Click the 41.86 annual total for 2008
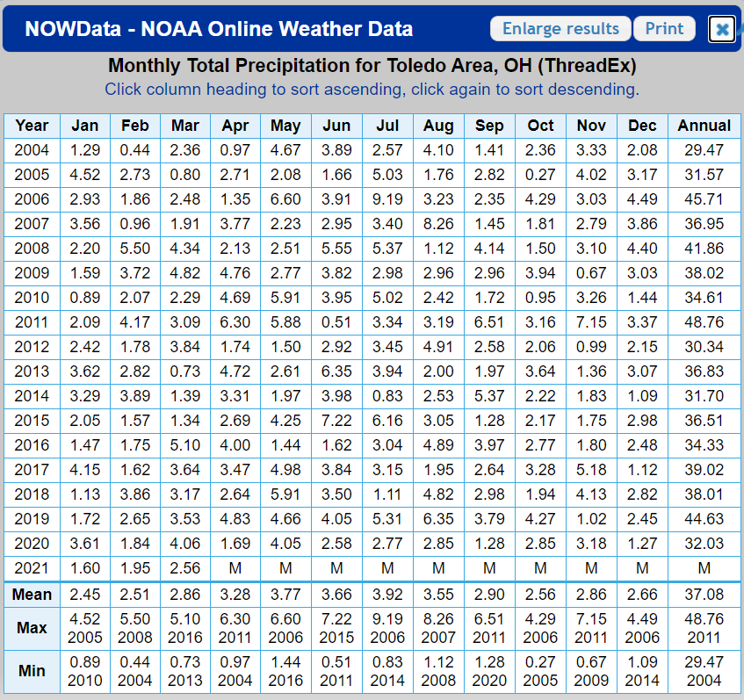 click(704, 249)
